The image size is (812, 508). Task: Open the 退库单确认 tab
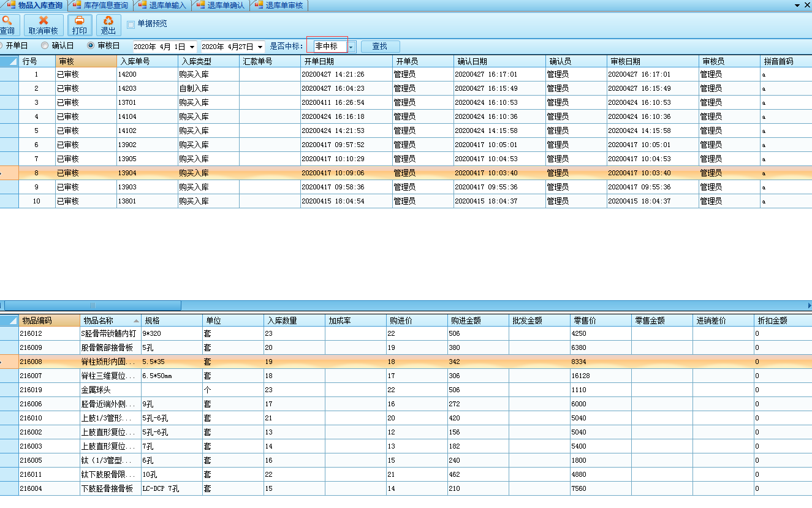pos(221,6)
